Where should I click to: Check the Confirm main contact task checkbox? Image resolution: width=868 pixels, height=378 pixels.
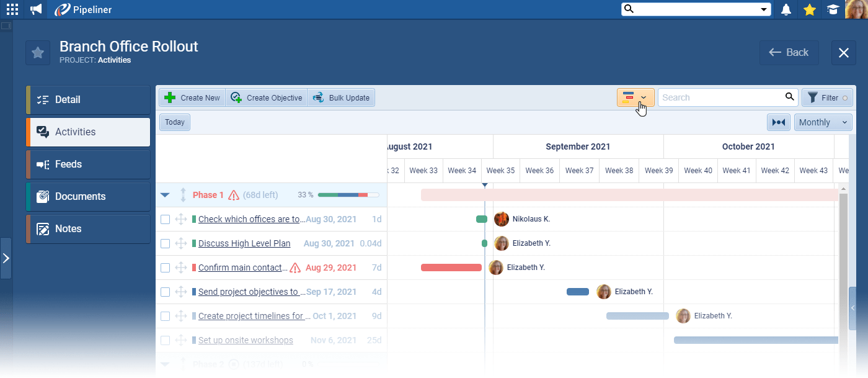pos(165,267)
